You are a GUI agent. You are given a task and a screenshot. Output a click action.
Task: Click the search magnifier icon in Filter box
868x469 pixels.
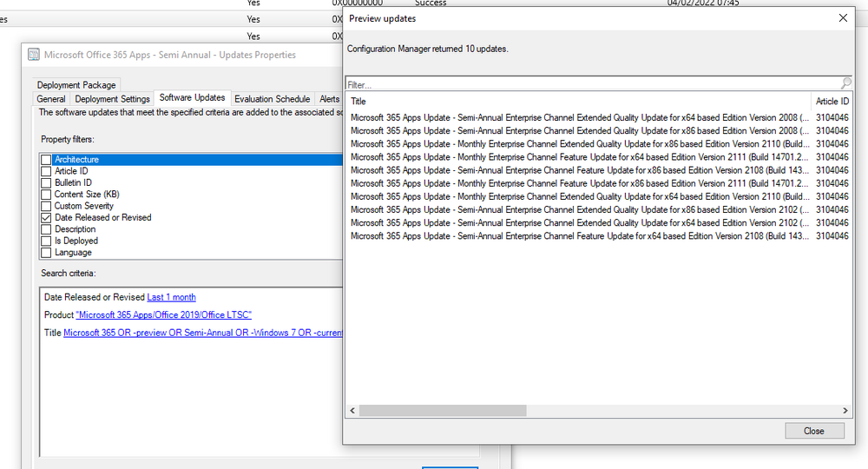tap(845, 83)
